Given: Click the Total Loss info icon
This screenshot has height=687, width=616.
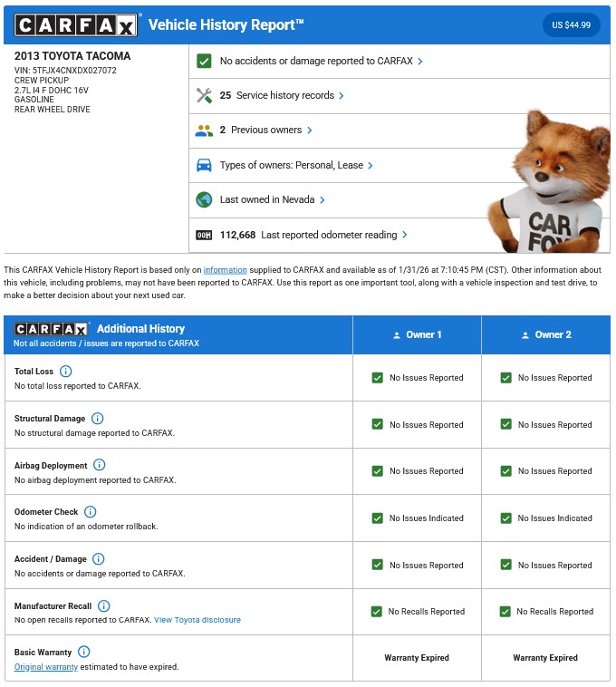Looking at the screenshot, I should pyautogui.click(x=66, y=372).
